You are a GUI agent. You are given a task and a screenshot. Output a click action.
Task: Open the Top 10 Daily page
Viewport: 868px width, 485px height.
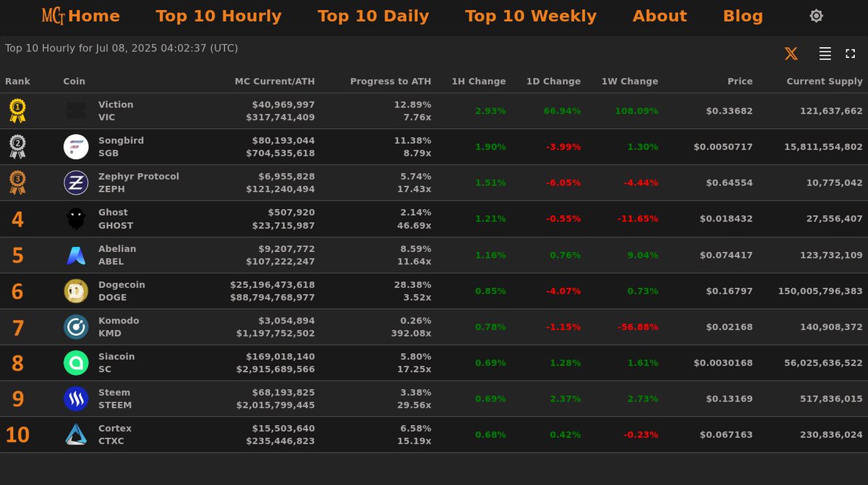pyautogui.click(x=373, y=16)
